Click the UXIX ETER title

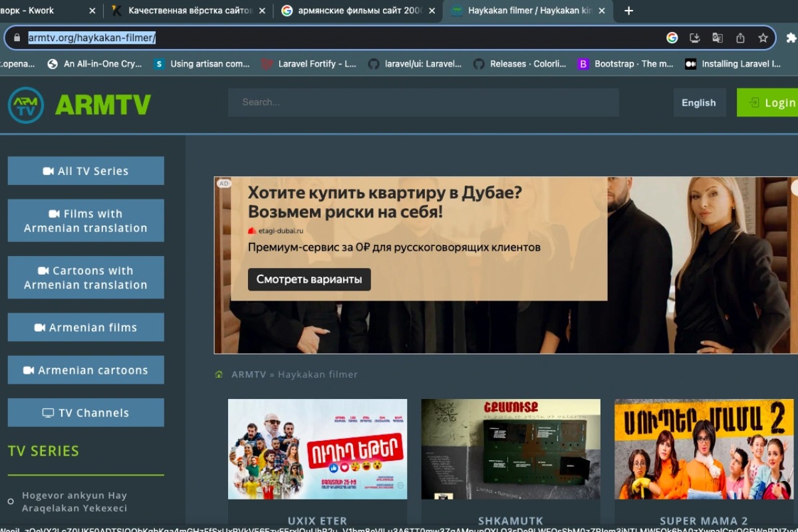(x=318, y=521)
